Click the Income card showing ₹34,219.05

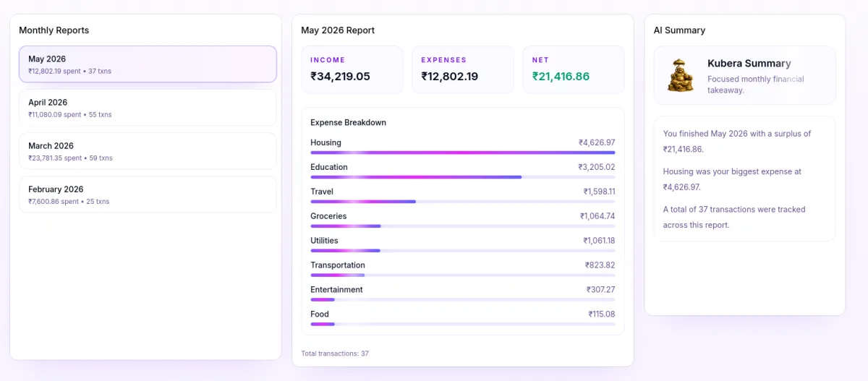coord(352,69)
